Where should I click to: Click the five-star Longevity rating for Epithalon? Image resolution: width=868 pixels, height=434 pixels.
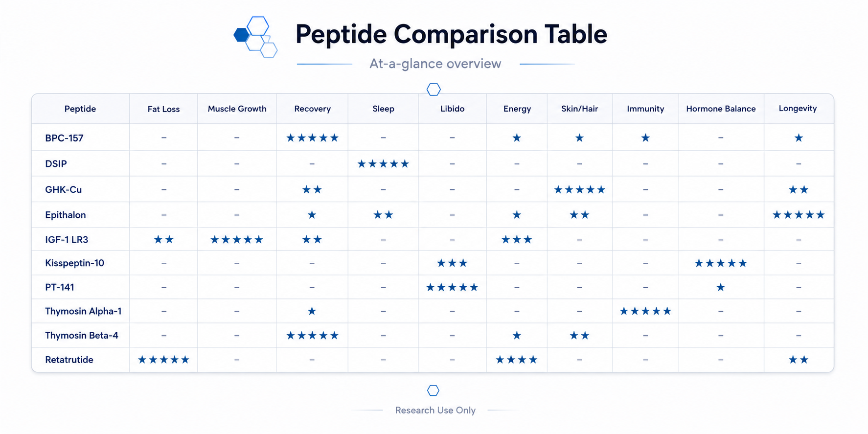point(799,215)
